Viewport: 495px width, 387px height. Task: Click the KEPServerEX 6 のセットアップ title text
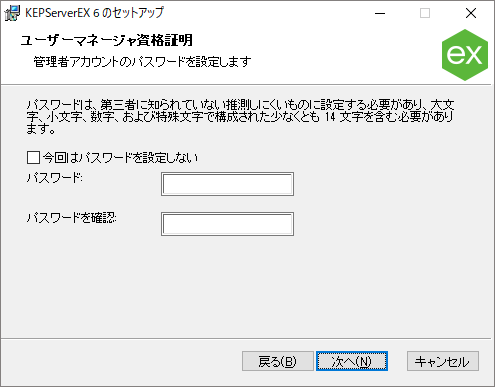[x=95, y=13]
